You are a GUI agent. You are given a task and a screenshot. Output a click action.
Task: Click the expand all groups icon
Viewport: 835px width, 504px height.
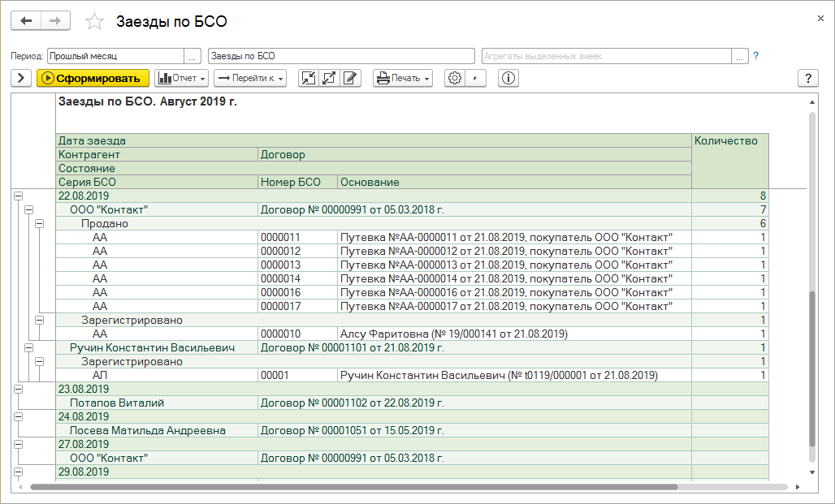pos(330,78)
